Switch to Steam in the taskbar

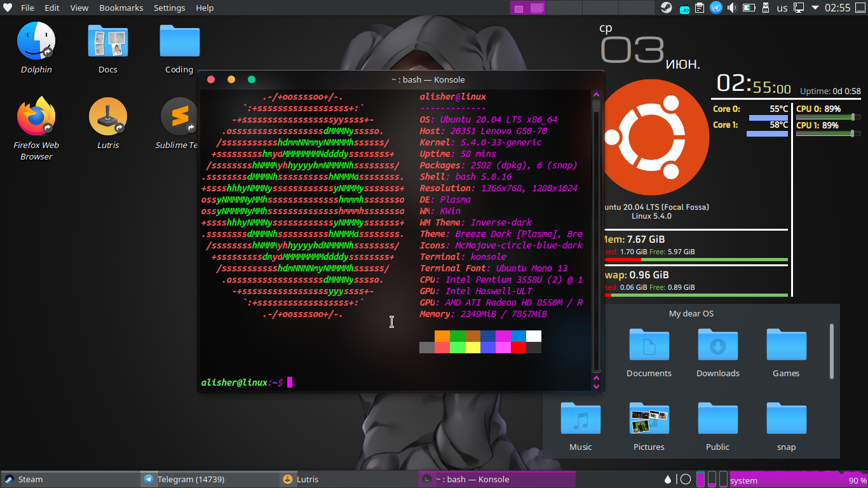click(x=70, y=479)
